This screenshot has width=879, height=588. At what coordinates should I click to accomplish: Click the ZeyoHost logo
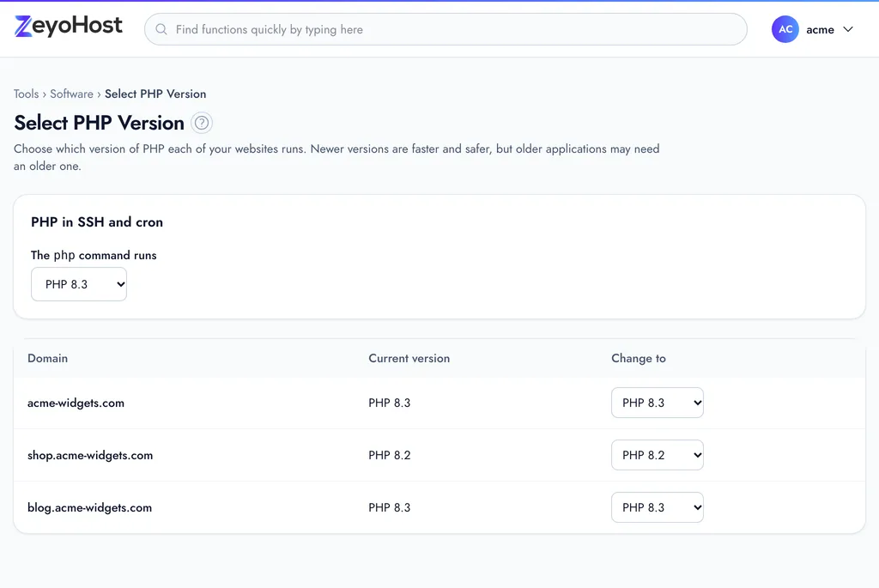tap(69, 26)
